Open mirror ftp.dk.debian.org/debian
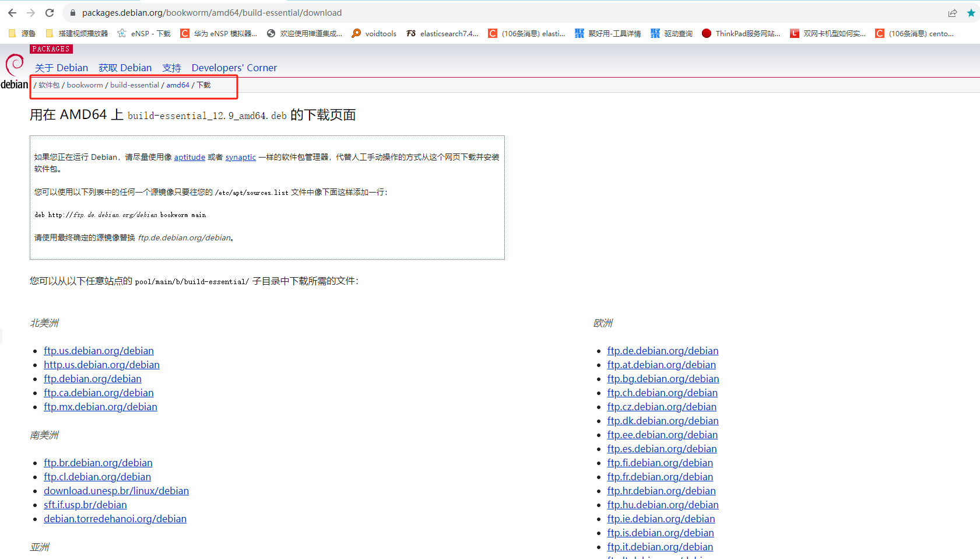This screenshot has height=559, width=980. 663,421
